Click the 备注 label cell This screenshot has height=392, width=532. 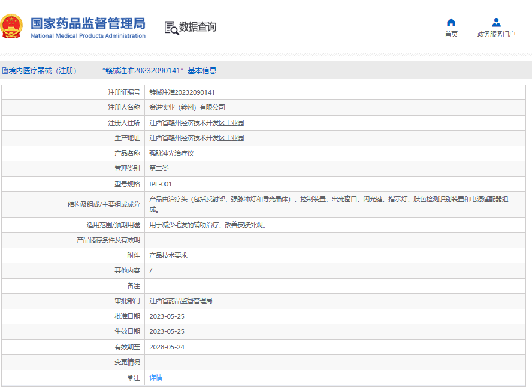[73, 286]
